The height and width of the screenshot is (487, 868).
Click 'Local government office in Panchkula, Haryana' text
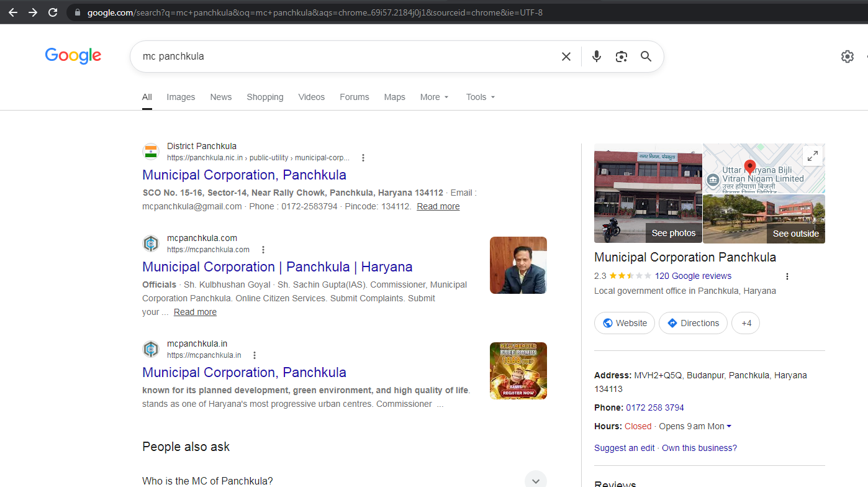(x=685, y=291)
